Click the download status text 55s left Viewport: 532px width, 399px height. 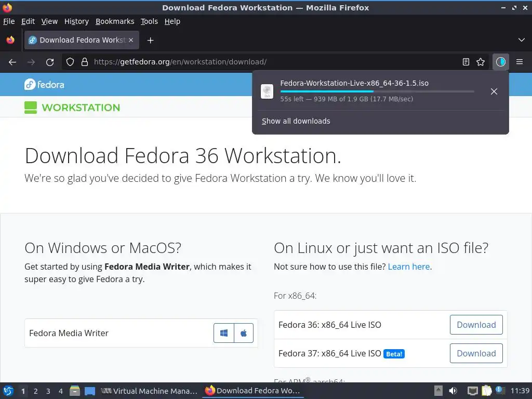coord(347,99)
